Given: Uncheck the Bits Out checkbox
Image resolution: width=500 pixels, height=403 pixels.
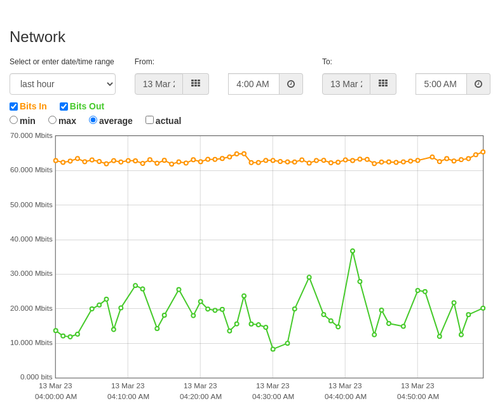Looking at the screenshot, I should [x=64, y=106].
